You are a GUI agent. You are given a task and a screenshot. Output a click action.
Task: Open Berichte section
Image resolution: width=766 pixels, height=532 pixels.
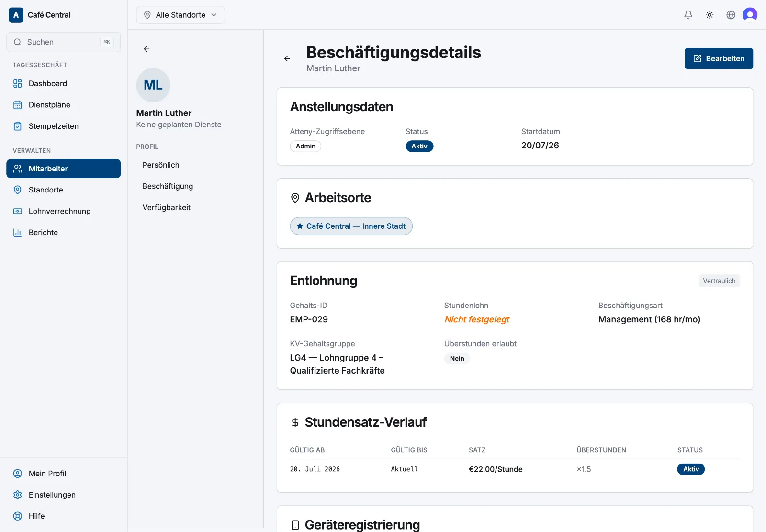(x=63, y=232)
